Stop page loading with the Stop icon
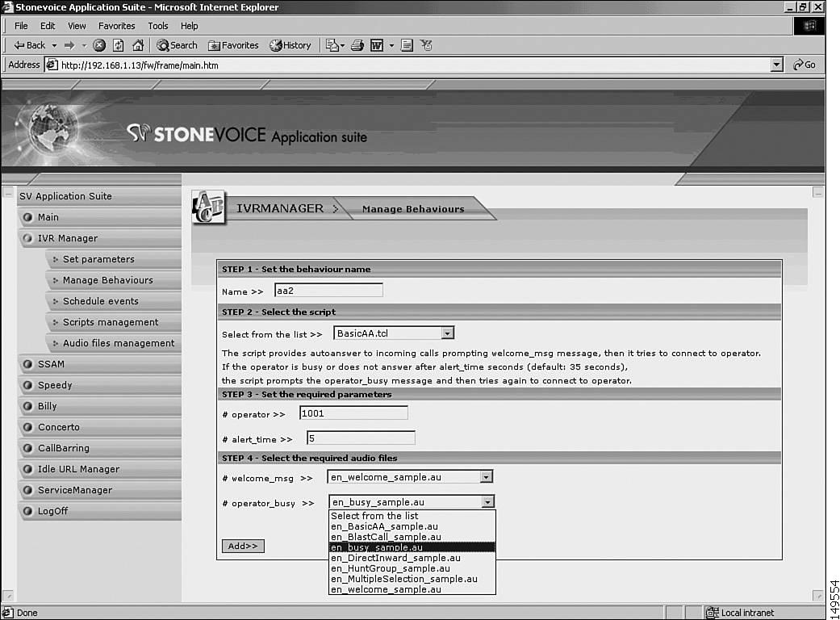This screenshot has width=840, height=620. [x=99, y=45]
